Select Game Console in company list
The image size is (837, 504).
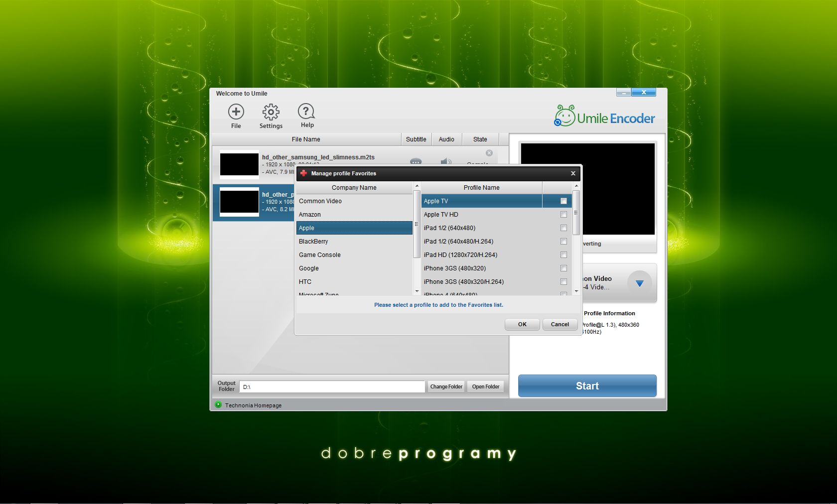click(x=354, y=255)
